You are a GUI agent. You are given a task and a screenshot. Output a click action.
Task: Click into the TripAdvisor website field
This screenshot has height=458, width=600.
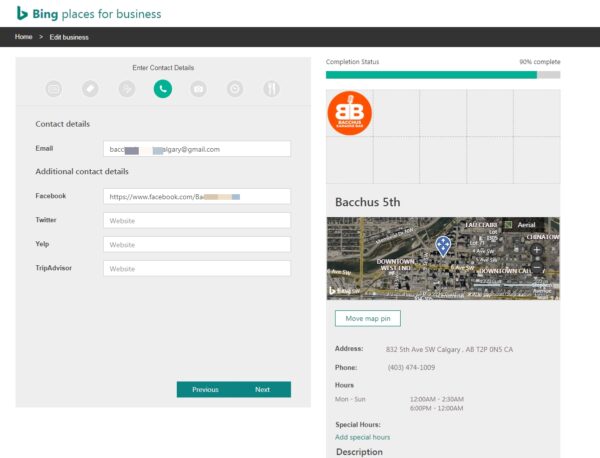click(197, 269)
